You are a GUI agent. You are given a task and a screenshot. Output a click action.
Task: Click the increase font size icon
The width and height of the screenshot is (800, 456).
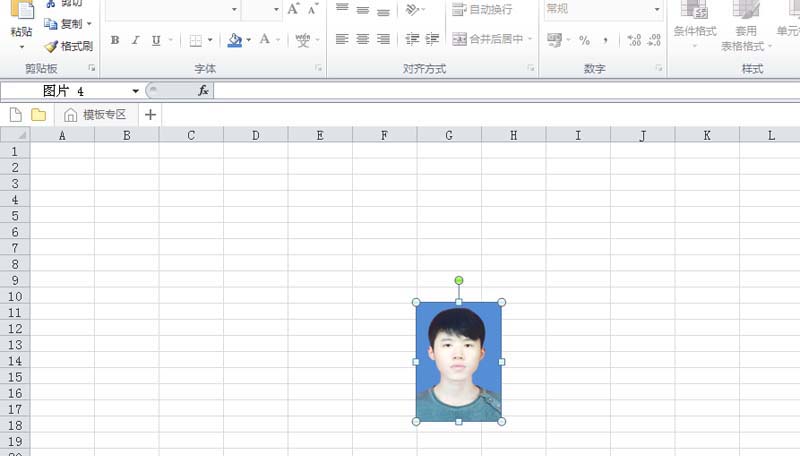[x=293, y=9]
